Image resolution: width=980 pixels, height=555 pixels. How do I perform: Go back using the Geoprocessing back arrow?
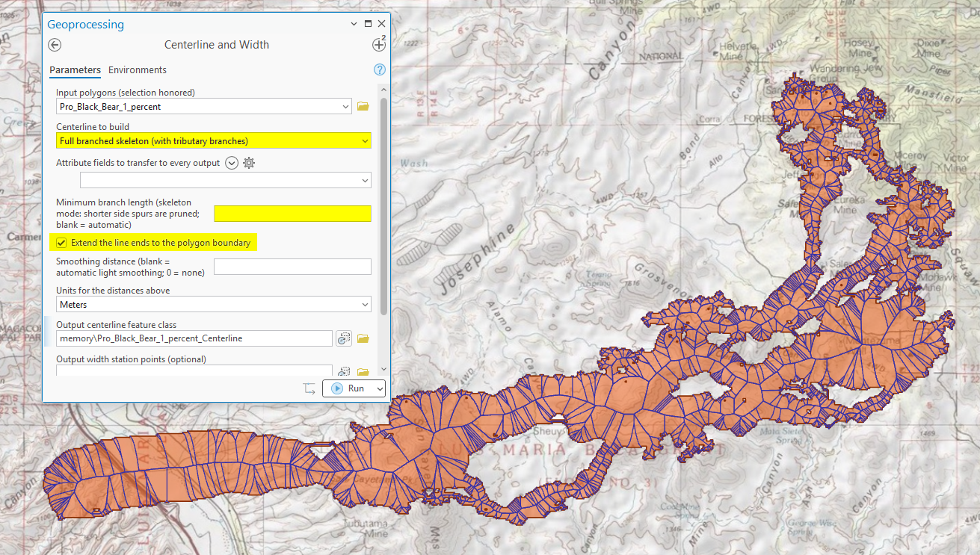tap(55, 45)
